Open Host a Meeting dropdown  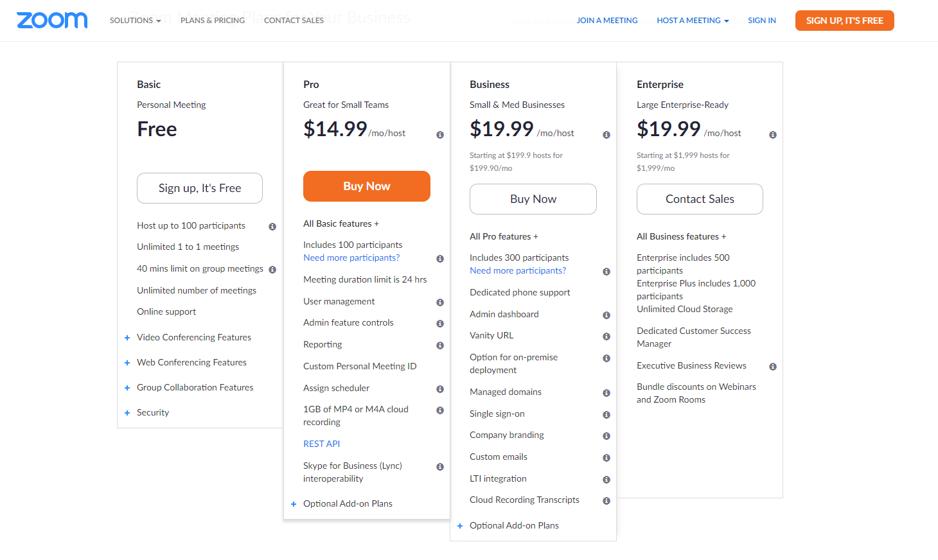click(x=693, y=21)
